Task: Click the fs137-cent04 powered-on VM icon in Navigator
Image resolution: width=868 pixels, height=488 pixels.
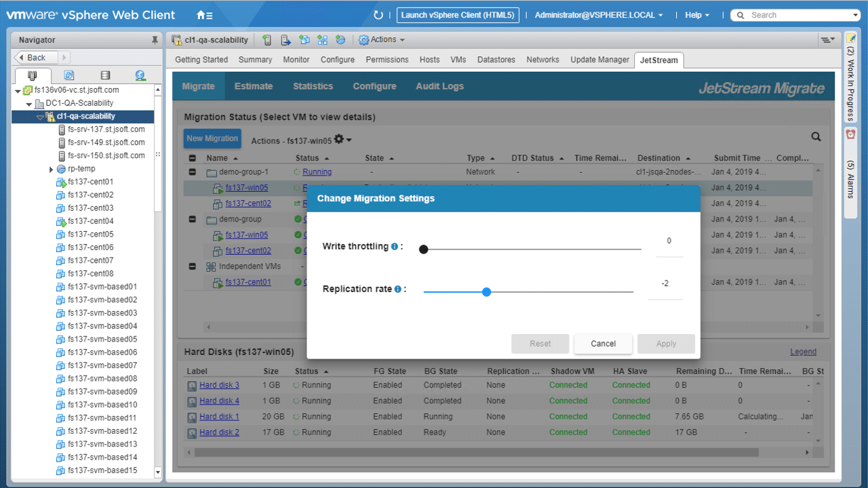Action: (x=62, y=222)
